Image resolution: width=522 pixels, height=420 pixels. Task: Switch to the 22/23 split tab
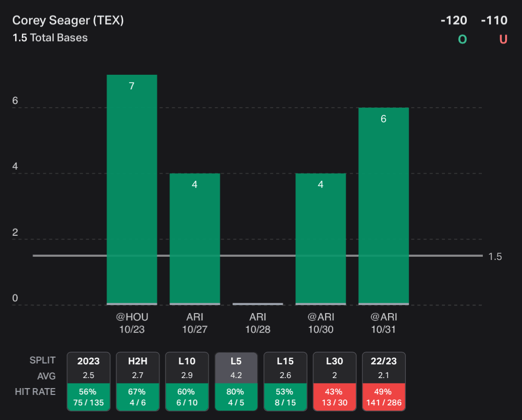(x=384, y=361)
